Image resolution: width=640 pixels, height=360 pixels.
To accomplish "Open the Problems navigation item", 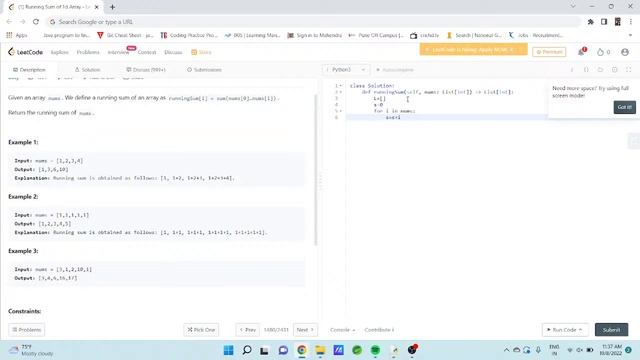I will coord(88,52).
